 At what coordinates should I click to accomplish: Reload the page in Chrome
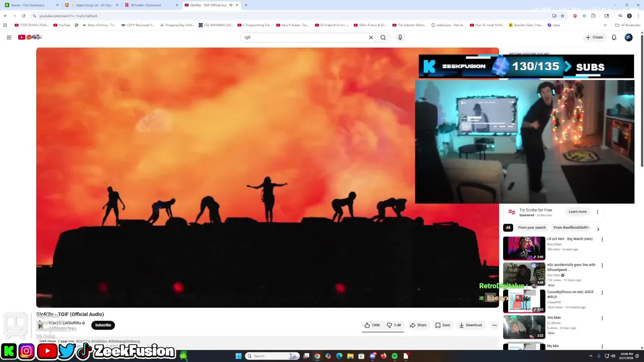(x=23, y=16)
